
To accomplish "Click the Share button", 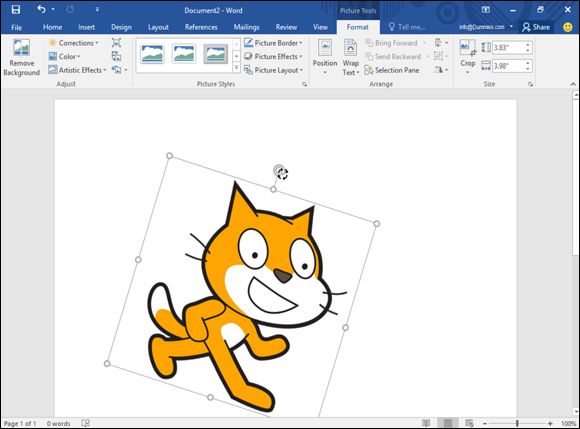I will click(536, 27).
